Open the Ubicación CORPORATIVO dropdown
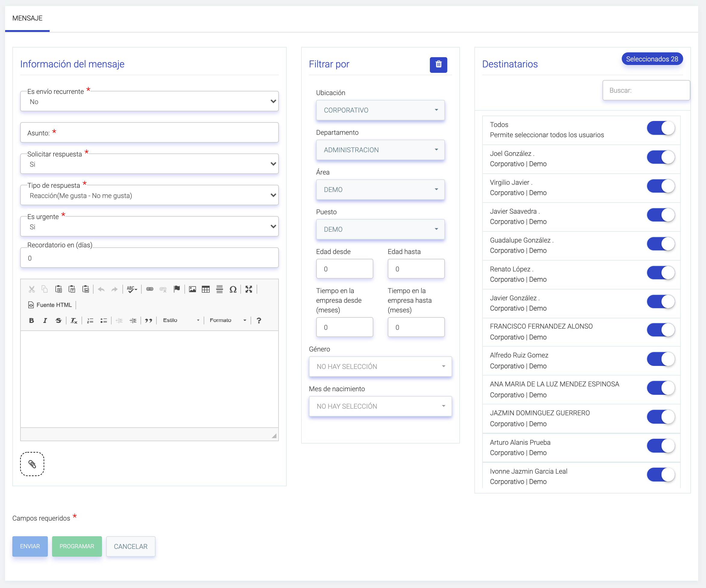 pos(380,110)
